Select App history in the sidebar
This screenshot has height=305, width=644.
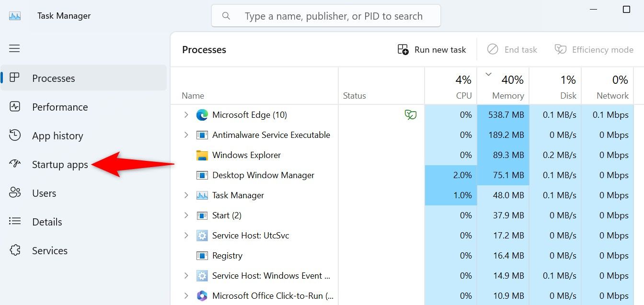tap(57, 136)
